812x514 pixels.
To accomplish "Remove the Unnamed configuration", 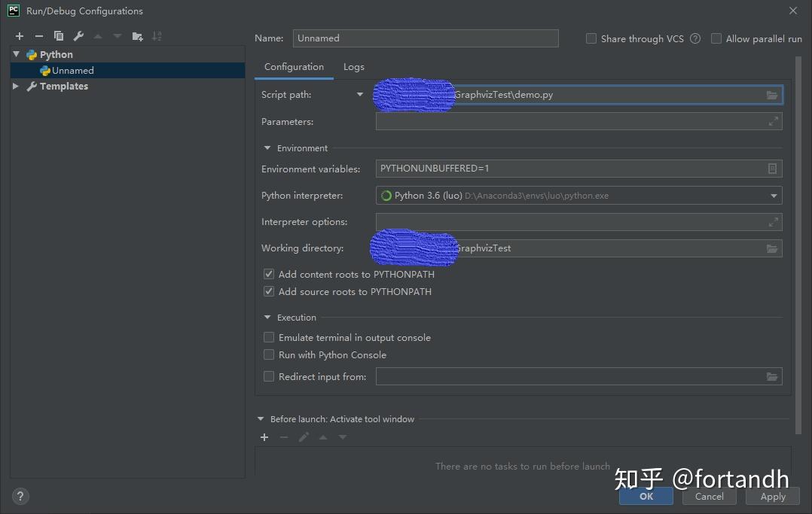I will click(38, 35).
